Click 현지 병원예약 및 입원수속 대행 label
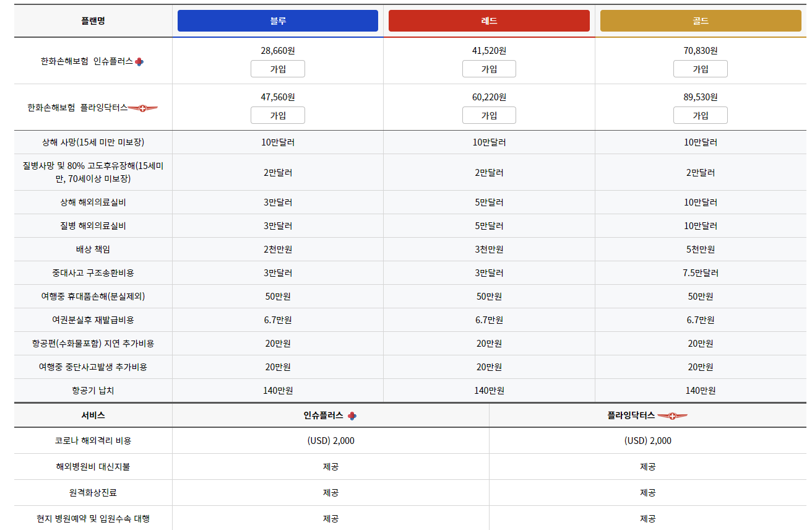 (93, 519)
